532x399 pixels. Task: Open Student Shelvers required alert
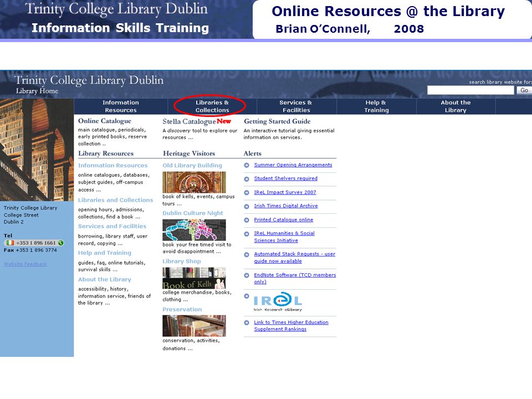286,178
